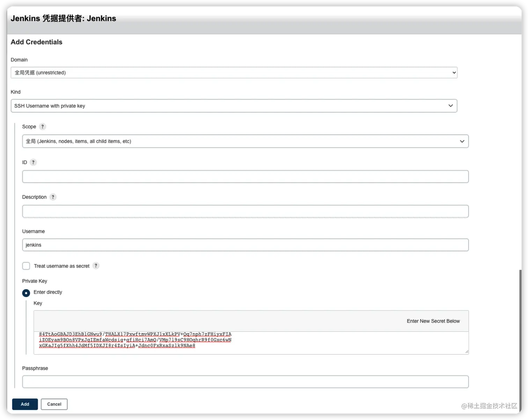The image size is (528, 420).
Task: Enable Treat username as secret checkbox
Action: pyautogui.click(x=26, y=266)
